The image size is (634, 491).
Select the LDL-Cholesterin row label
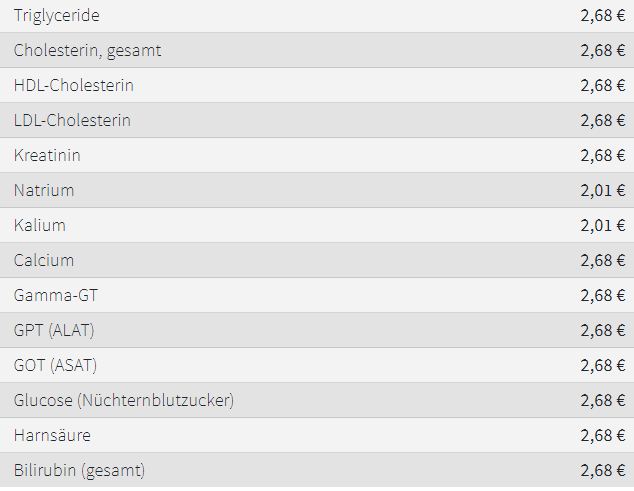pyautogui.click(x=72, y=121)
